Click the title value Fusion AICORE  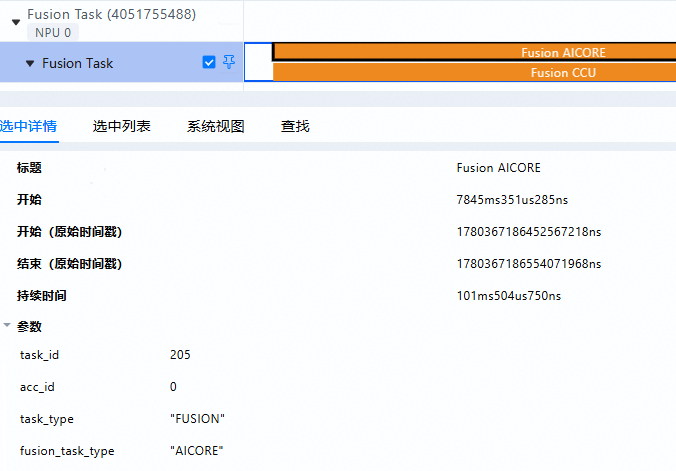(498, 167)
